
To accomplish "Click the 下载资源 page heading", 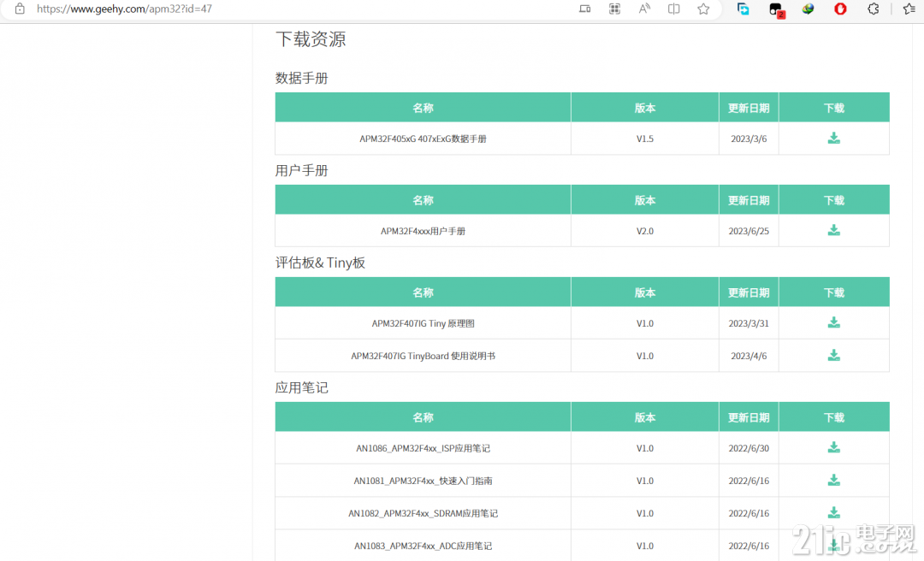I will click(x=311, y=38).
